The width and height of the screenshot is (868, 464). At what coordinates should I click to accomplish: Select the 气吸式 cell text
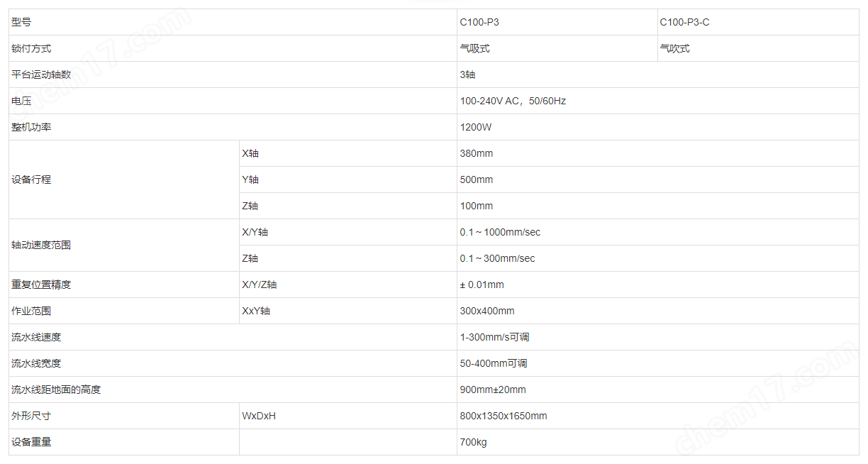pos(474,49)
